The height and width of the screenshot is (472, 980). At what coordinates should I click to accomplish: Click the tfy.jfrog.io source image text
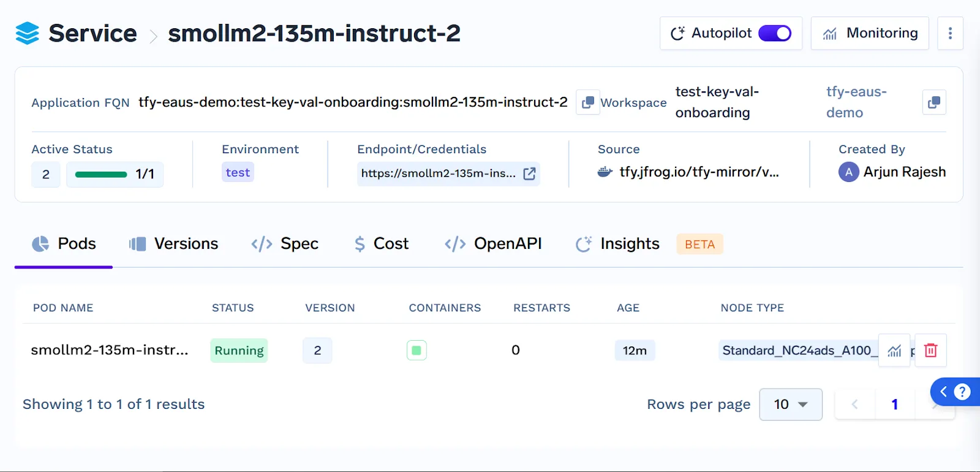(699, 172)
